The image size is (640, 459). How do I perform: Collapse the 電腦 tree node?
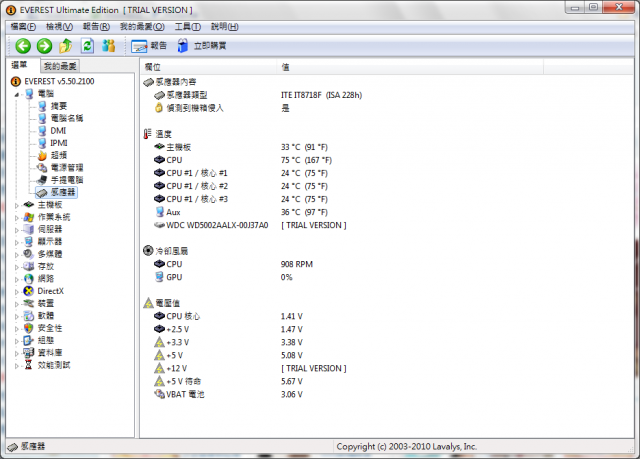[17, 94]
